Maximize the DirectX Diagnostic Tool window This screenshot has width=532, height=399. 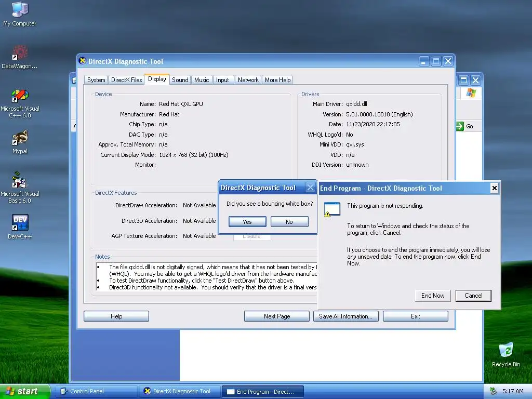(x=436, y=61)
